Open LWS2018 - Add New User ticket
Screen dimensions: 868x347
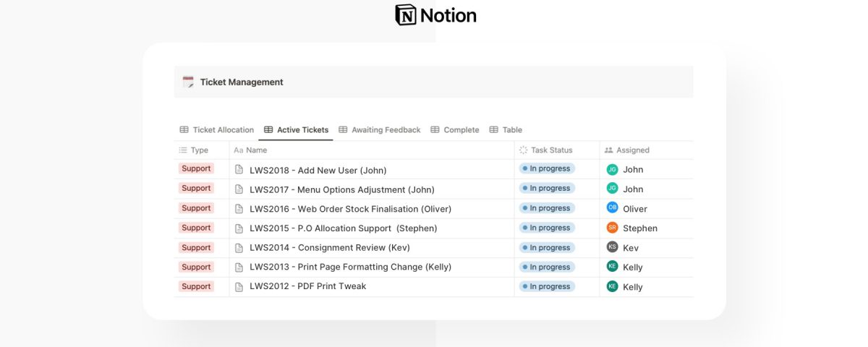[x=318, y=170]
